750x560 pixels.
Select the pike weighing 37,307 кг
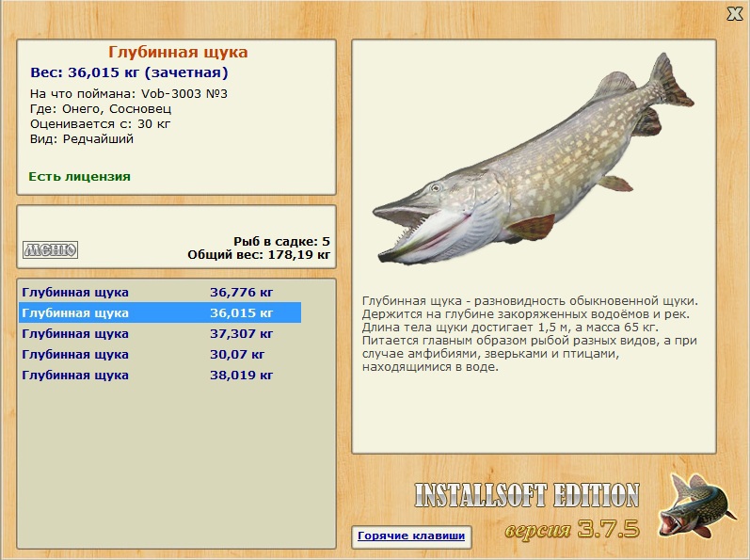click(160, 334)
